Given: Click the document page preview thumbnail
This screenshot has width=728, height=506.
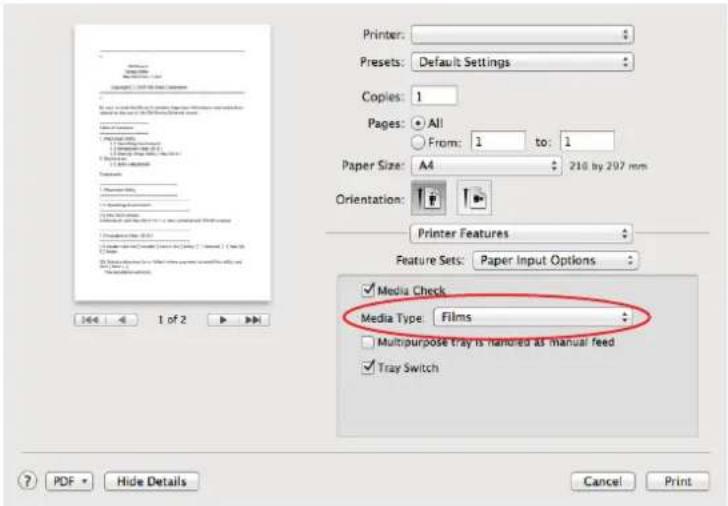Looking at the screenshot, I should (x=173, y=163).
